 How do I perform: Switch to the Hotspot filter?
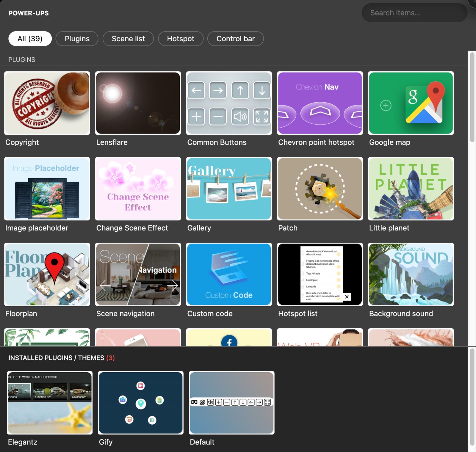[x=181, y=39]
